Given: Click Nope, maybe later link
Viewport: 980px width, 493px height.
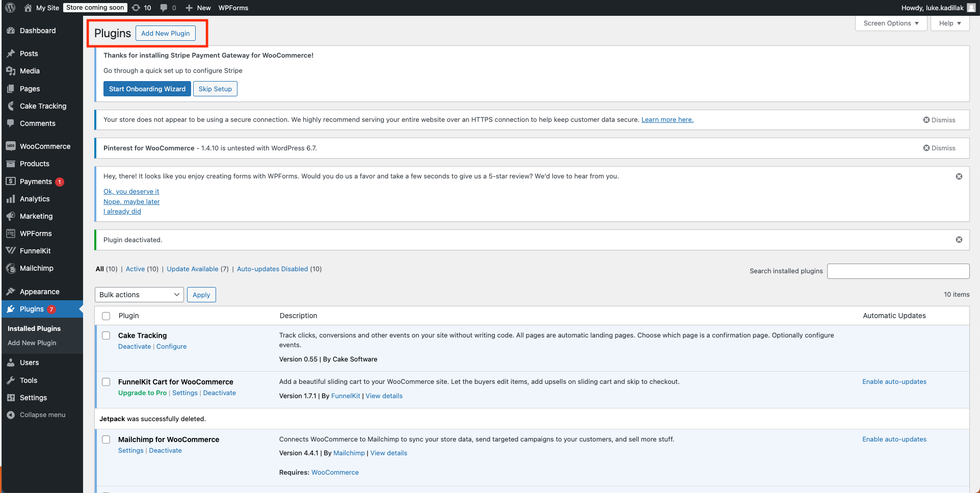Looking at the screenshot, I should coord(131,201).
